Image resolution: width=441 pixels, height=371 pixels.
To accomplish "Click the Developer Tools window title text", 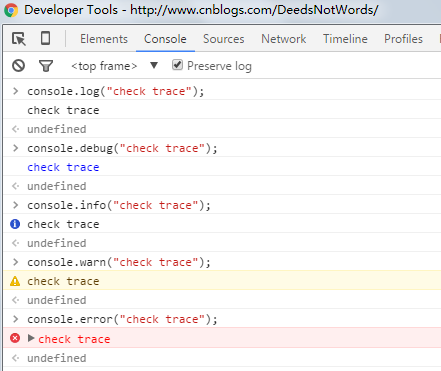I will point(201,10).
